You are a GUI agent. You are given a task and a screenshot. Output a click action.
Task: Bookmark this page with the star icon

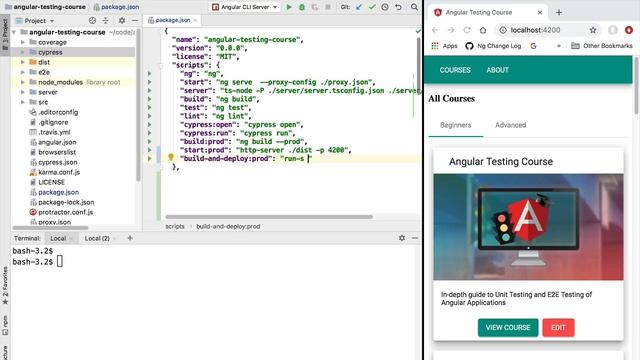593,30
